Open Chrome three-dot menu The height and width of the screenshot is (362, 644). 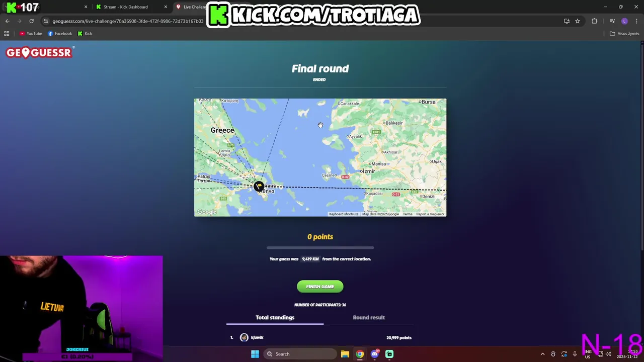click(x=637, y=21)
